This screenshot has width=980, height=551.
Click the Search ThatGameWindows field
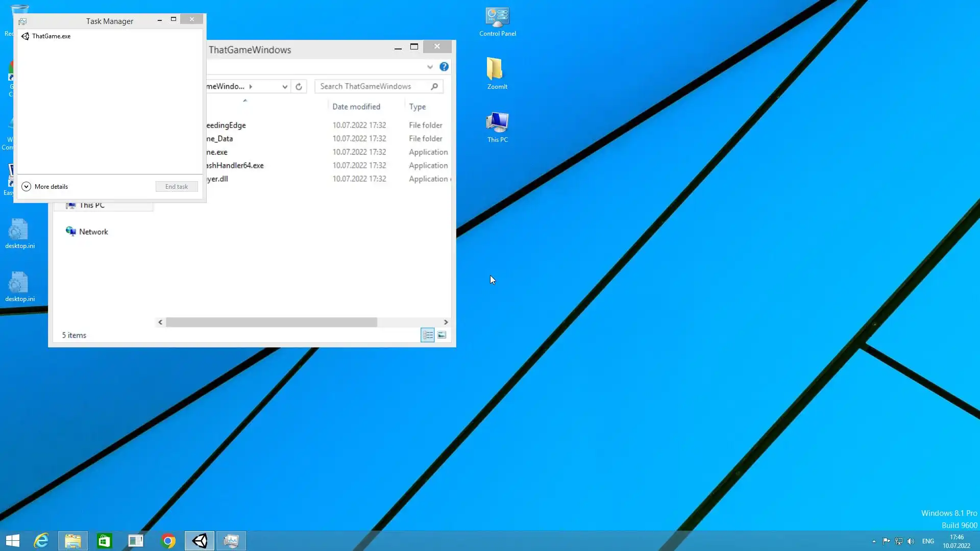pyautogui.click(x=373, y=87)
